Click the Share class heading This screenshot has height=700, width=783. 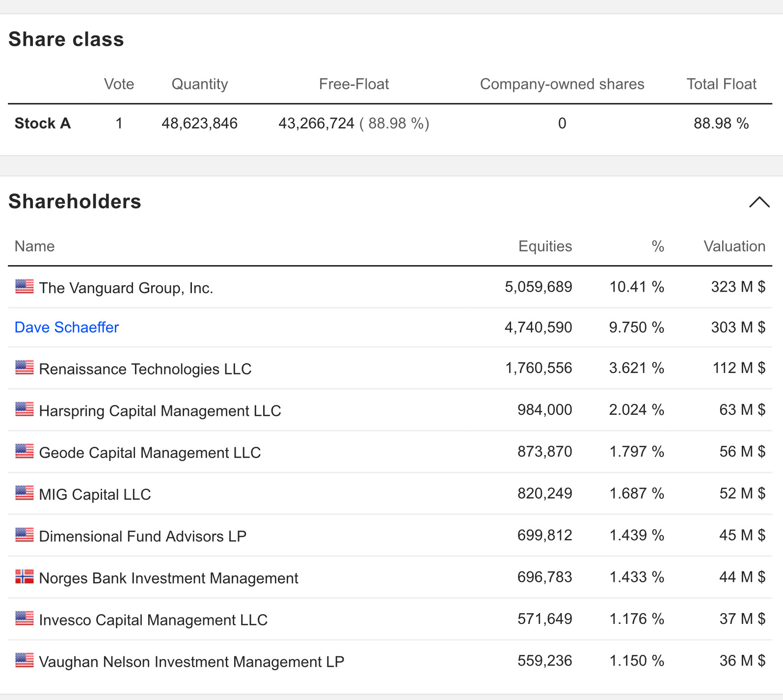click(x=66, y=39)
